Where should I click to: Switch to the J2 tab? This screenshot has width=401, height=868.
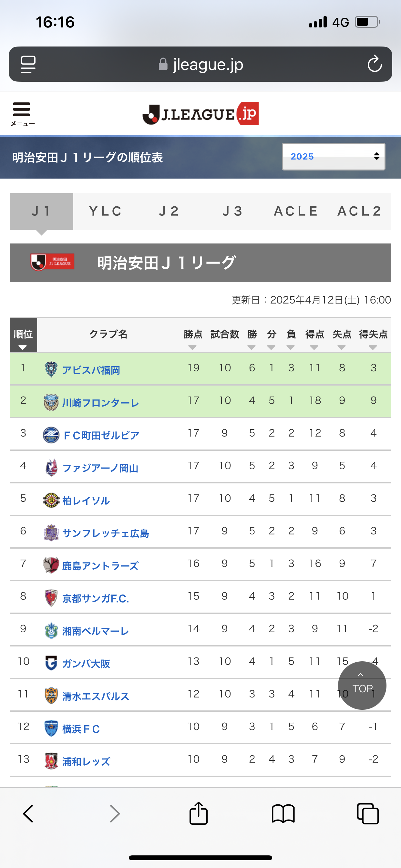[x=169, y=211]
